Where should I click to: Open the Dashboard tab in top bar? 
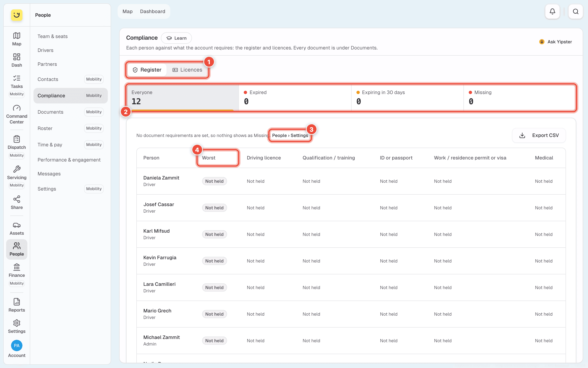click(153, 11)
